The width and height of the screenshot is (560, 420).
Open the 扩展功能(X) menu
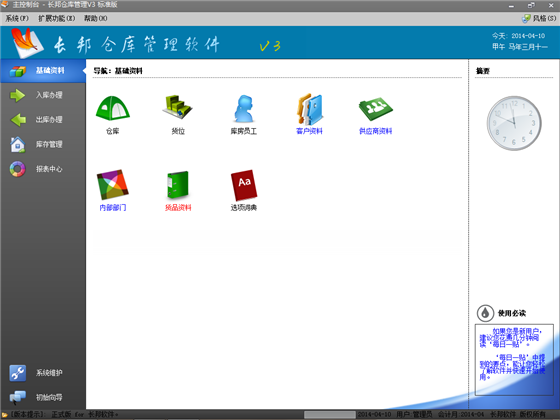(x=56, y=18)
